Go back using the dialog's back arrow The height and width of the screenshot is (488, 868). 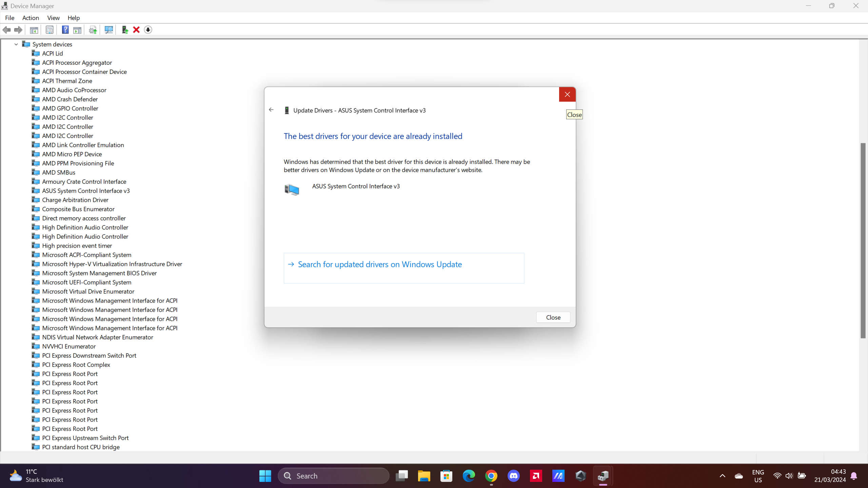coord(271,110)
